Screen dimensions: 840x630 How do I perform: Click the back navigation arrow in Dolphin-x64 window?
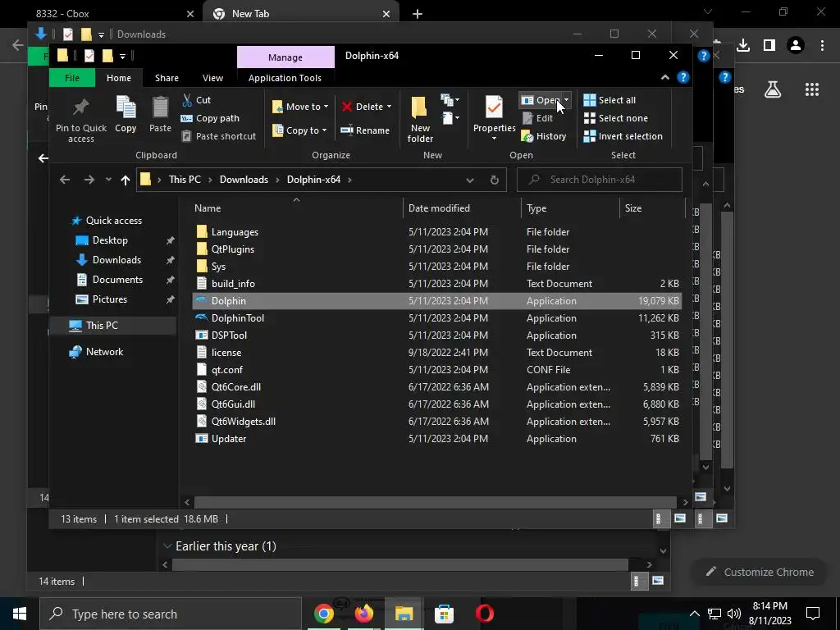[x=65, y=180]
